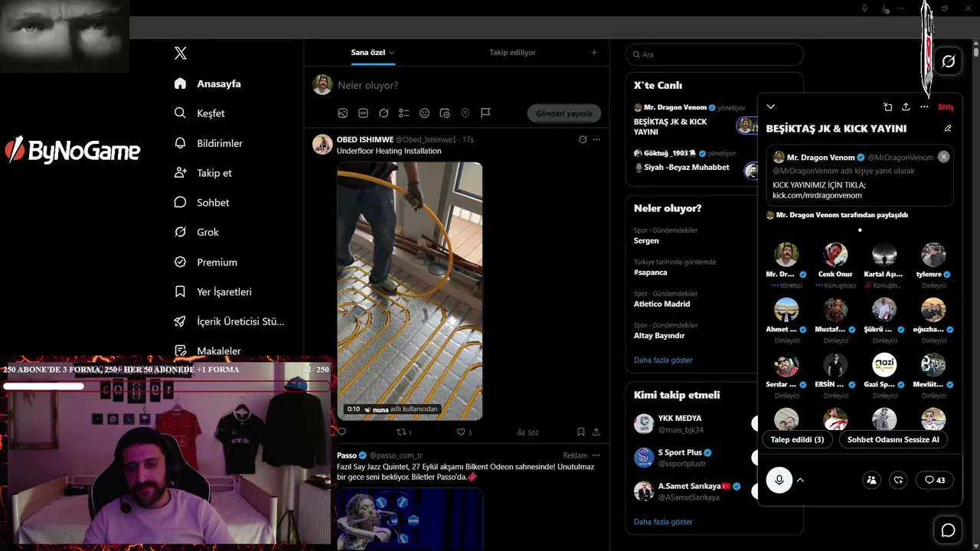
Task: Pop out the Space into separate window
Action: pos(887,107)
